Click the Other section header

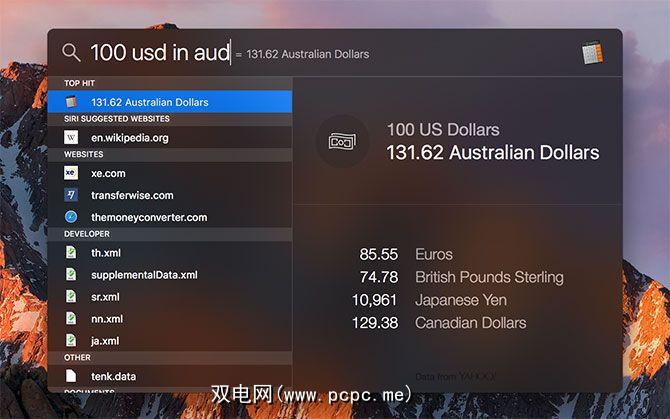click(77, 358)
